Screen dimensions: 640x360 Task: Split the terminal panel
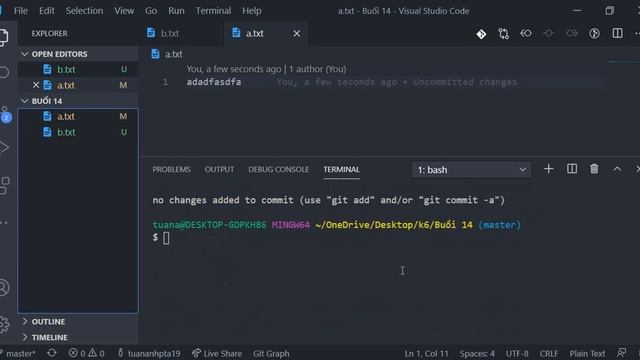click(x=572, y=169)
